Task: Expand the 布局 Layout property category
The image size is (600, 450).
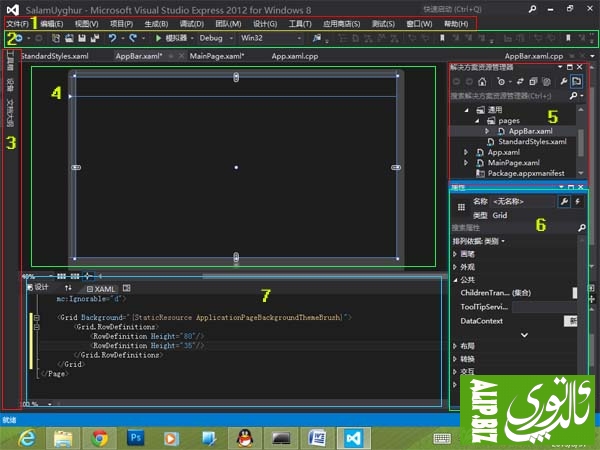Action: click(x=455, y=346)
